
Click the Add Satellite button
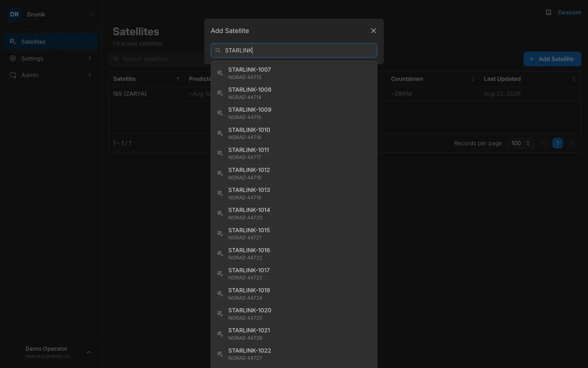pyautogui.click(x=552, y=59)
